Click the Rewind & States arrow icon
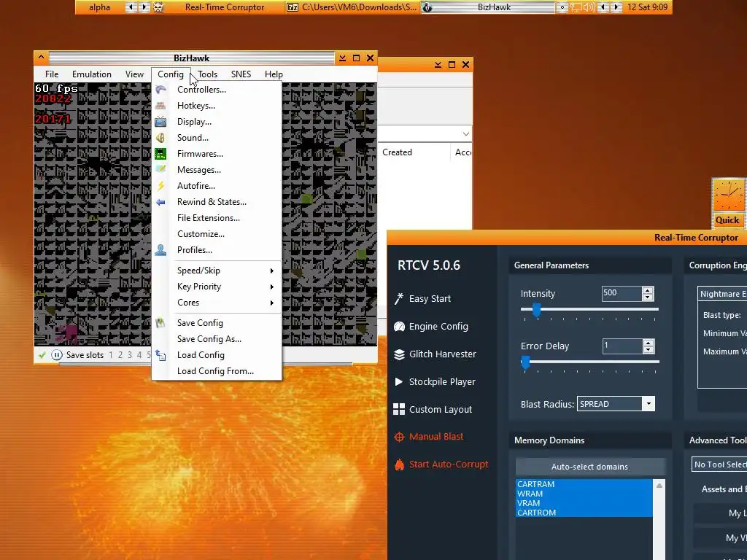This screenshot has height=560, width=747. (x=160, y=202)
